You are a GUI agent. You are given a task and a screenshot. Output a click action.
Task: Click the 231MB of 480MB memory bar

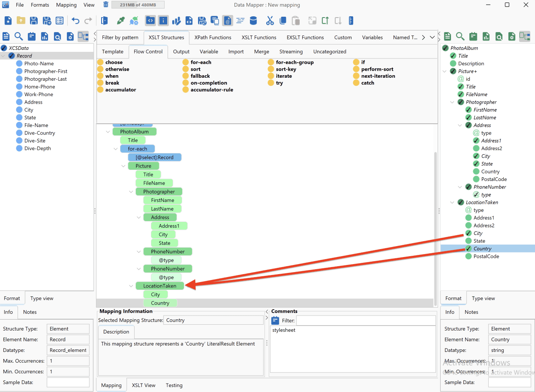point(138,5)
